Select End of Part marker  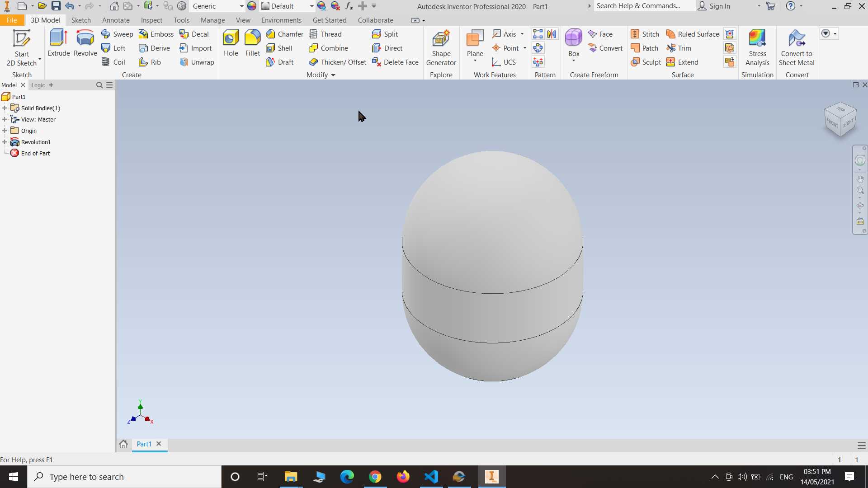(30, 154)
